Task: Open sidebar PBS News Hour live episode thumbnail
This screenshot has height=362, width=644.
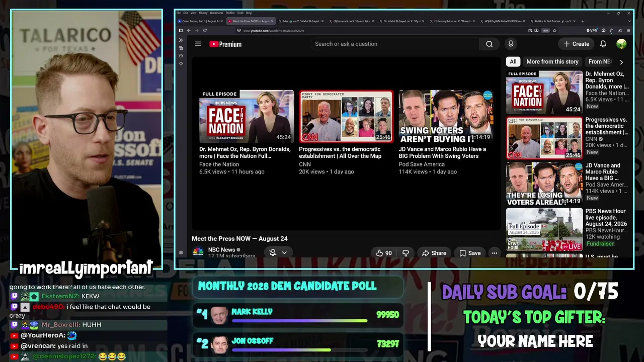Action: tap(544, 229)
